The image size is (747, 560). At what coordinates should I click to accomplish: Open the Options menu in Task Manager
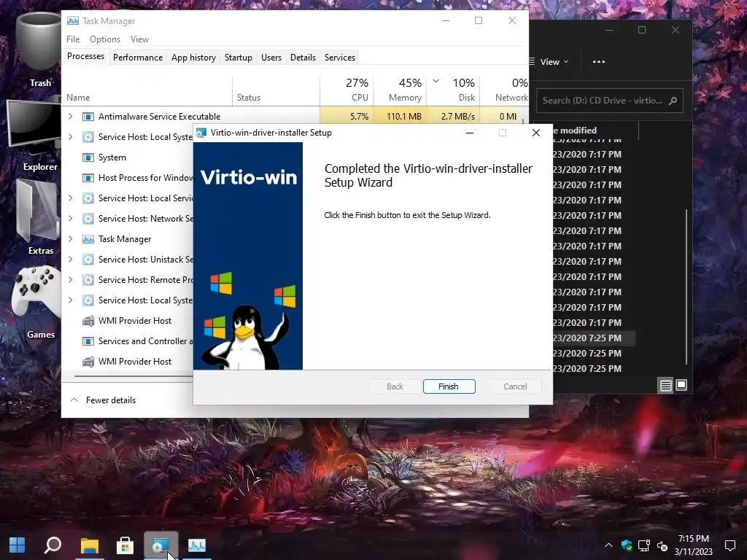105,39
